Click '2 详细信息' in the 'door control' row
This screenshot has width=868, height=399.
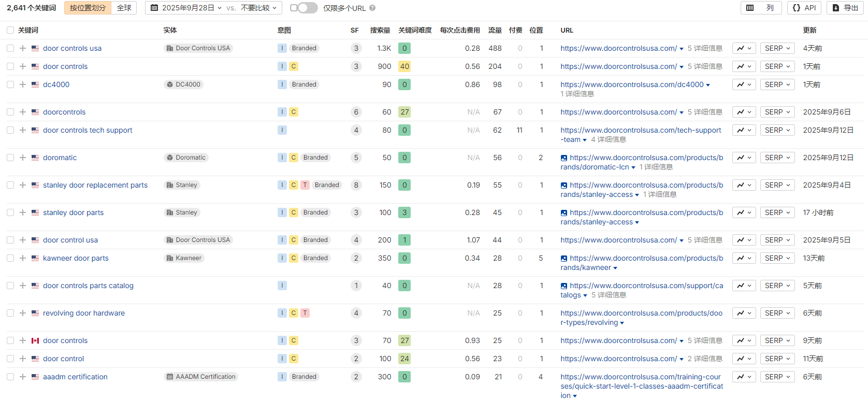705,359
